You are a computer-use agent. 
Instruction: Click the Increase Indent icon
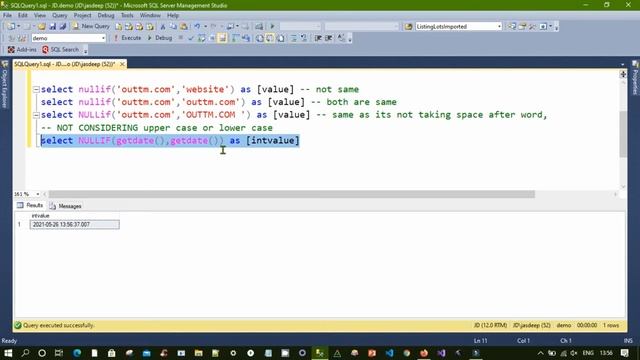point(329,38)
